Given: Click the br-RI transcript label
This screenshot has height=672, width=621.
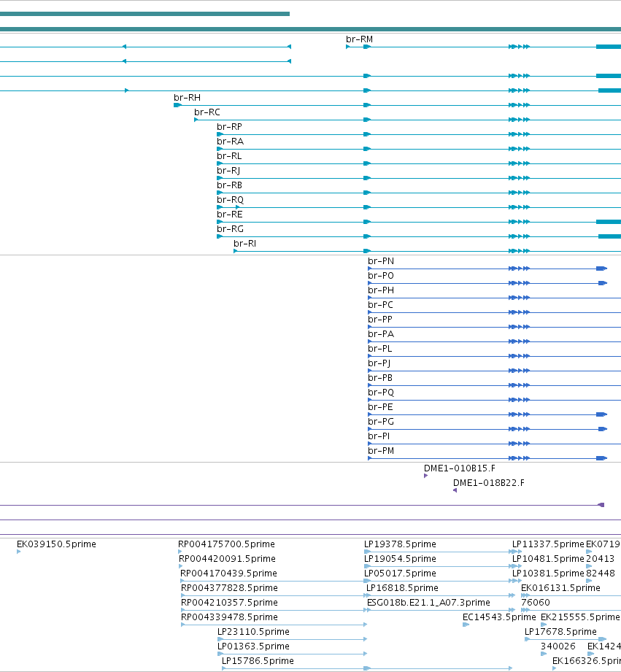Looking at the screenshot, I should 244,243.
